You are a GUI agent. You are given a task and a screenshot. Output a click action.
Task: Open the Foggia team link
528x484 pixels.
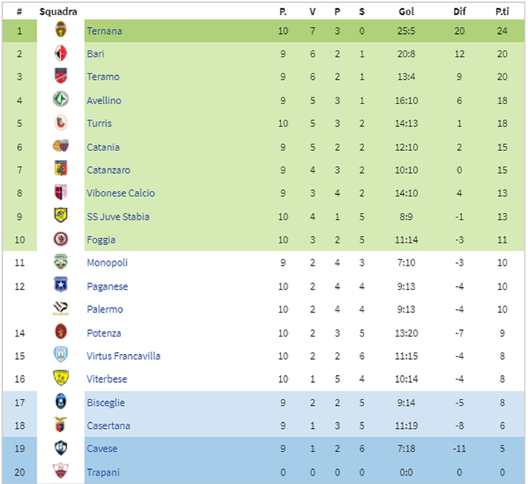(x=101, y=240)
